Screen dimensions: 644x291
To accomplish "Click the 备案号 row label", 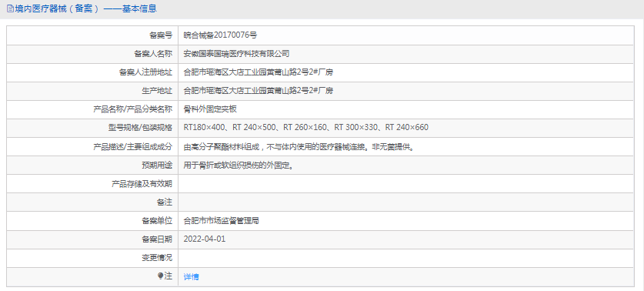I will click(x=161, y=35).
